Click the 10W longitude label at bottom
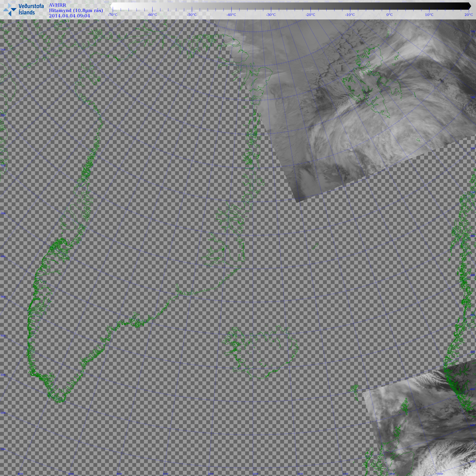This screenshot has width=476, height=476. pyautogui.click(x=345, y=474)
